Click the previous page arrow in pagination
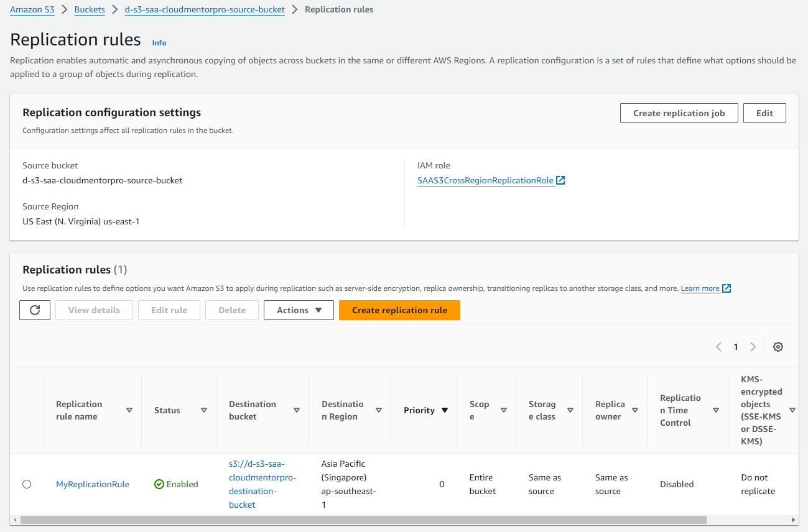 (718, 347)
